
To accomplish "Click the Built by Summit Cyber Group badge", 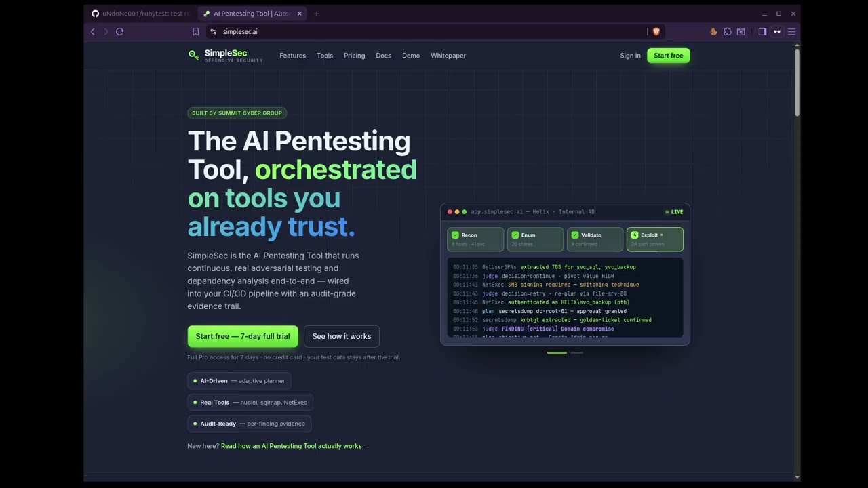I will 237,113.
